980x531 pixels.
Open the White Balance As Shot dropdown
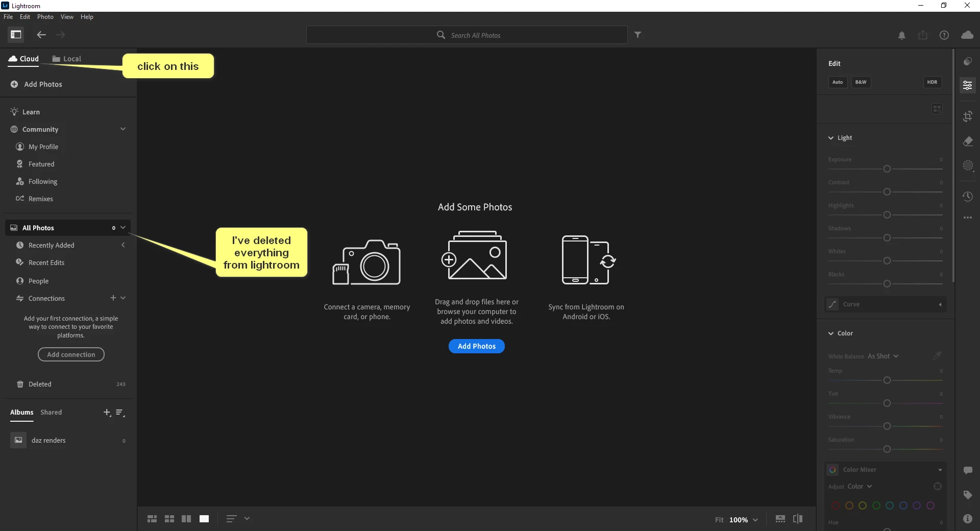883,356
